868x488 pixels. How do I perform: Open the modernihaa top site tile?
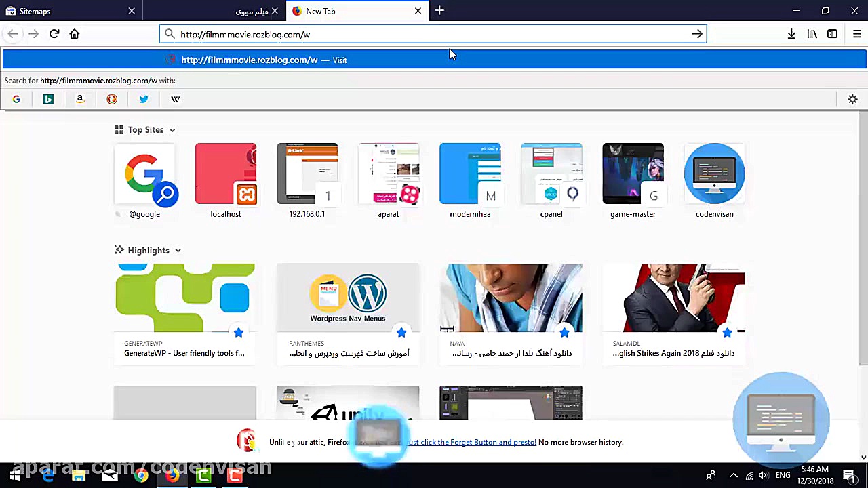pyautogui.click(x=470, y=180)
